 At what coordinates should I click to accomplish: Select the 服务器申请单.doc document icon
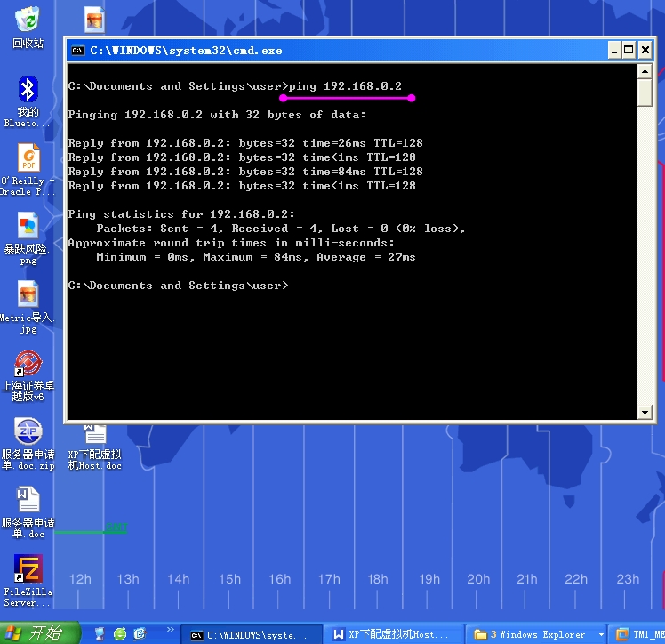point(28,512)
